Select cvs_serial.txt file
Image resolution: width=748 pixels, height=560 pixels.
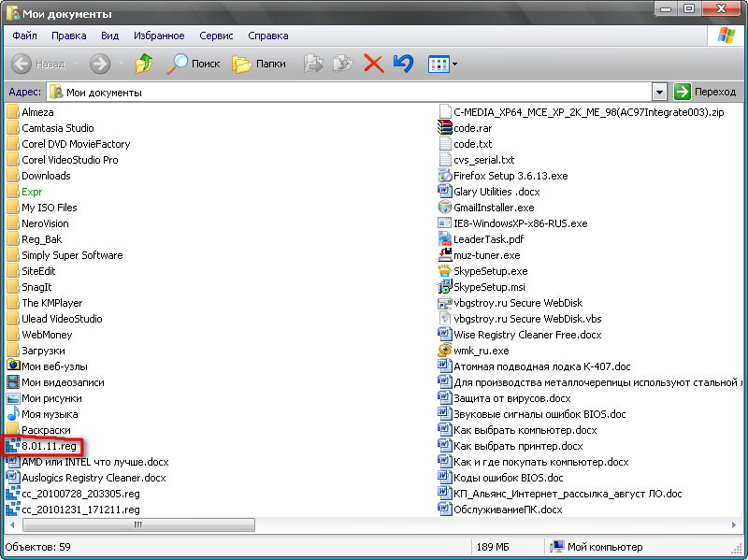[476, 160]
